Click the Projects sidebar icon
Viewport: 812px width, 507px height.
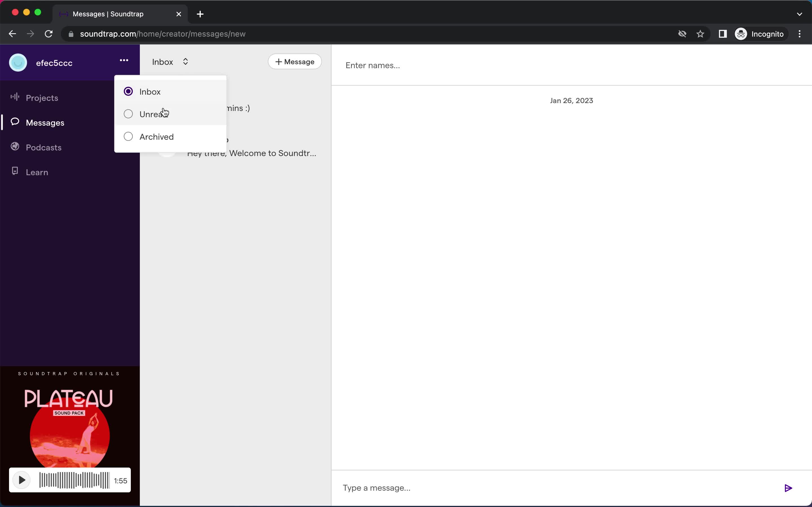[x=15, y=97]
